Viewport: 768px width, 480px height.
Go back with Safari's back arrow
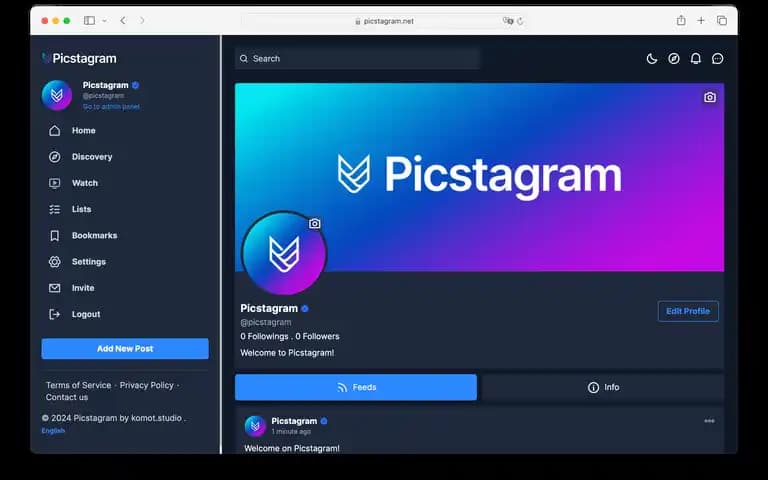tap(123, 21)
